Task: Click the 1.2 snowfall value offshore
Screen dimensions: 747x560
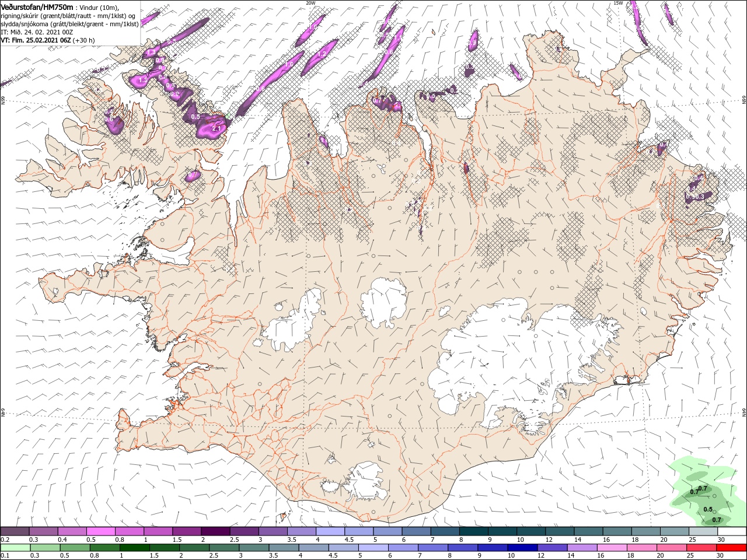Action: click(x=321, y=54)
